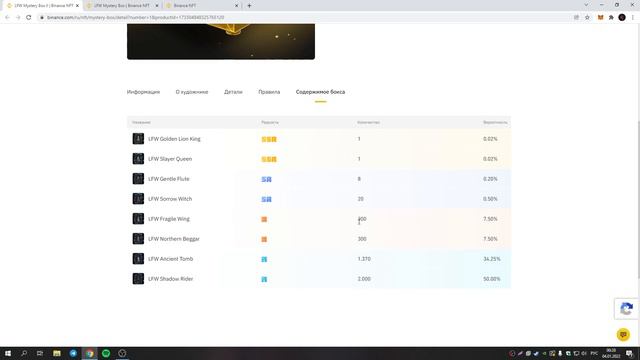
Task: Click the 2,000 quantity for Shadow Rider
Action: 364,279
